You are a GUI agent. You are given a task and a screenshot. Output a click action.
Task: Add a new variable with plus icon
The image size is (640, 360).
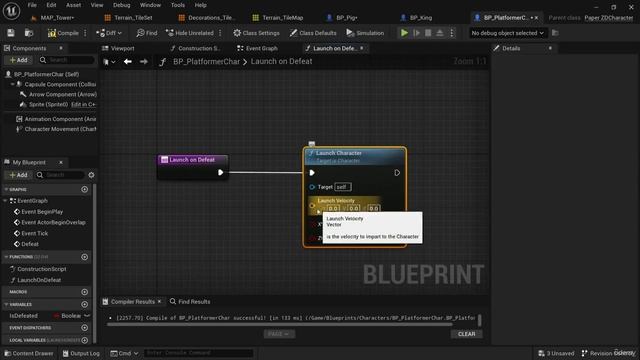[x=84, y=304]
